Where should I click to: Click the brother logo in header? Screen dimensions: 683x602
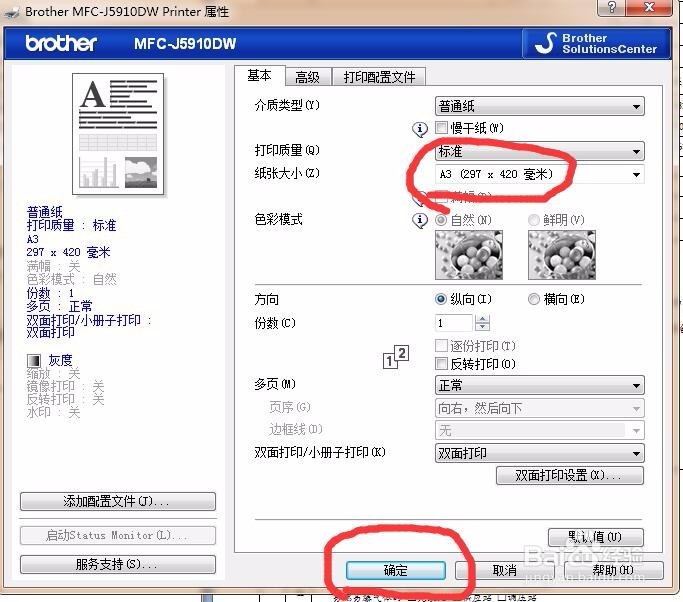click(x=61, y=44)
